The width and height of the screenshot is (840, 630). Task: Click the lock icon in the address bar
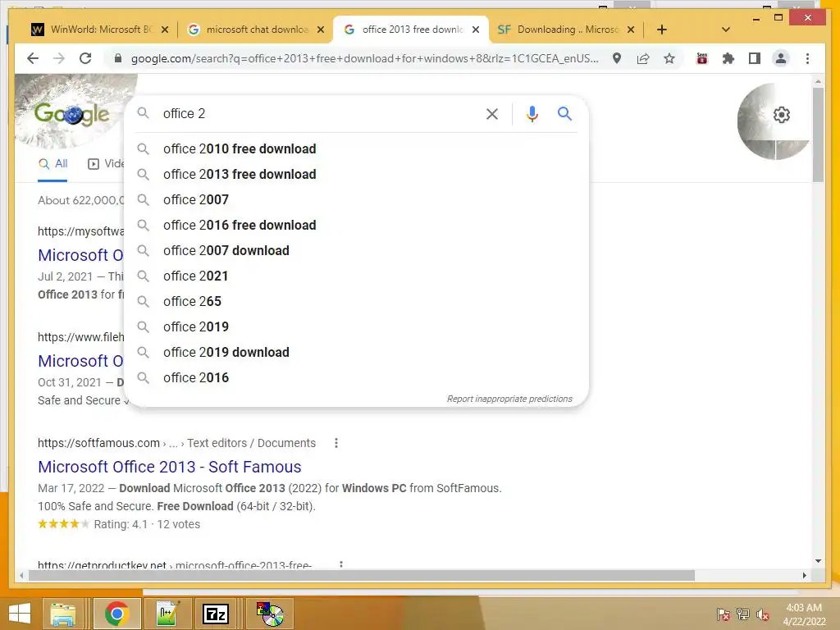pyautogui.click(x=118, y=58)
